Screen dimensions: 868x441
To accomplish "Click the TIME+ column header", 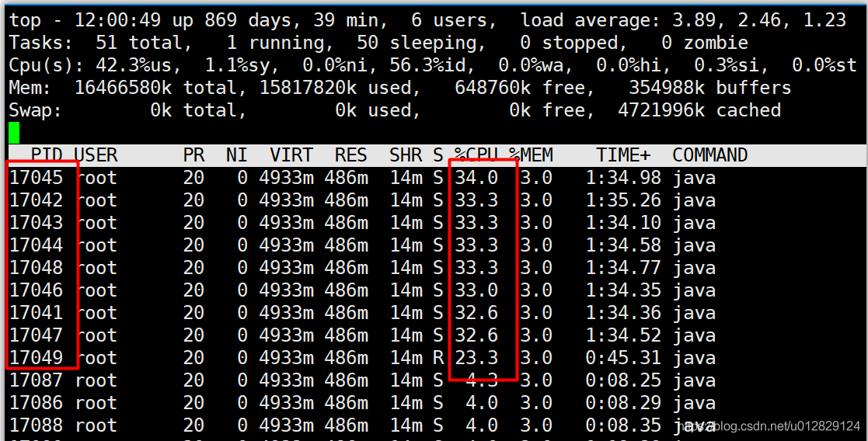I will [623, 155].
